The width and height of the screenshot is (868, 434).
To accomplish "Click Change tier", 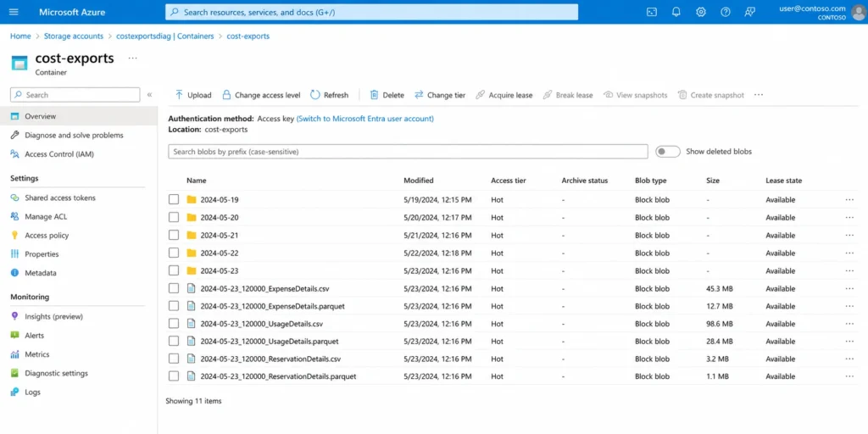I will click(x=440, y=95).
